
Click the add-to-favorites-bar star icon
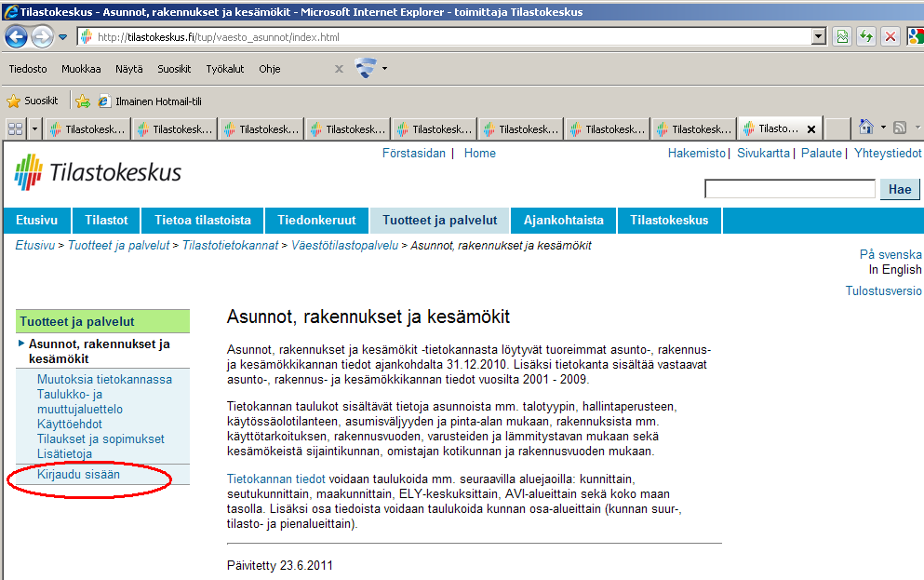(x=83, y=101)
